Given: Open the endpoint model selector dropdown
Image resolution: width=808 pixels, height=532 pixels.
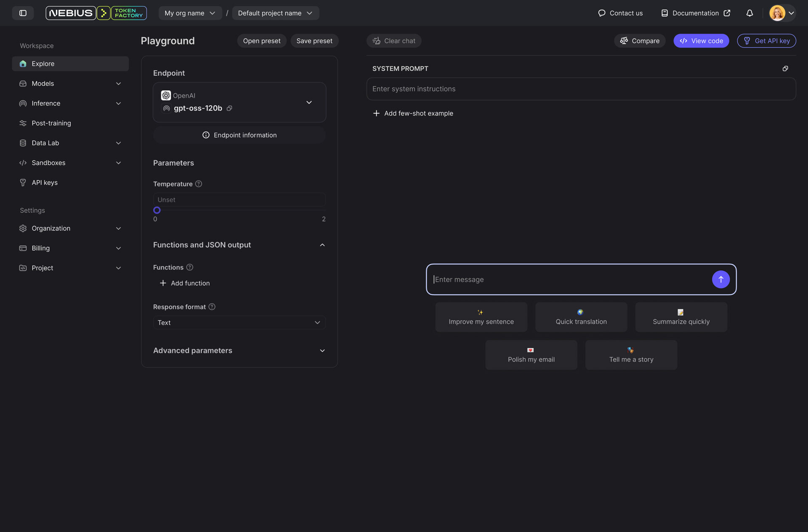Looking at the screenshot, I should tap(239, 102).
